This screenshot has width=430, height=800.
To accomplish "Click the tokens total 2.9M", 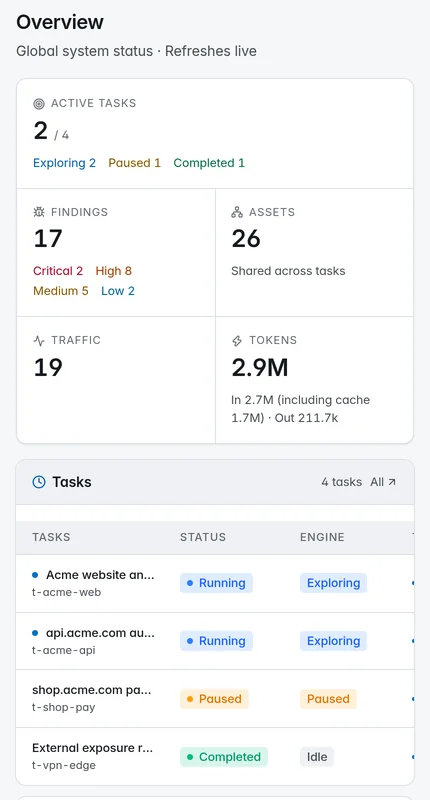I will tap(260, 367).
